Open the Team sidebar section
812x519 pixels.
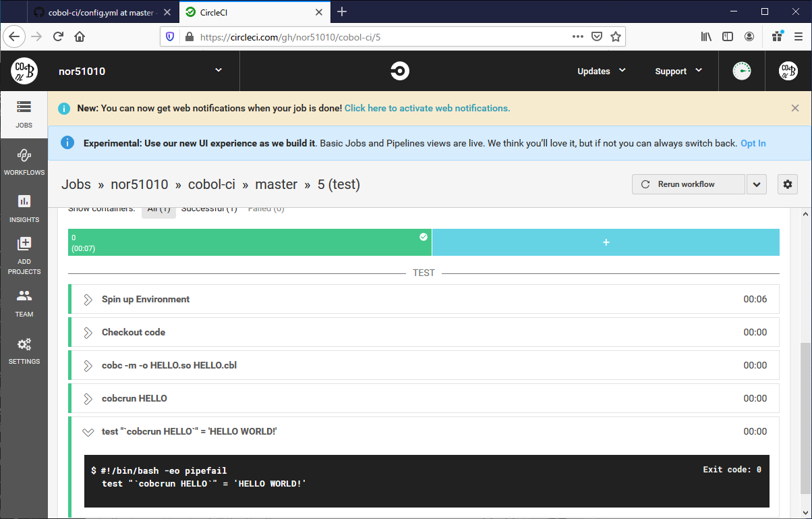click(24, 303)
